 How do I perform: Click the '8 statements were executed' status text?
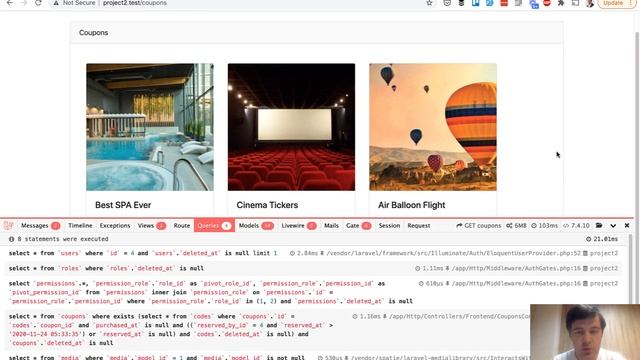point(62,239)
